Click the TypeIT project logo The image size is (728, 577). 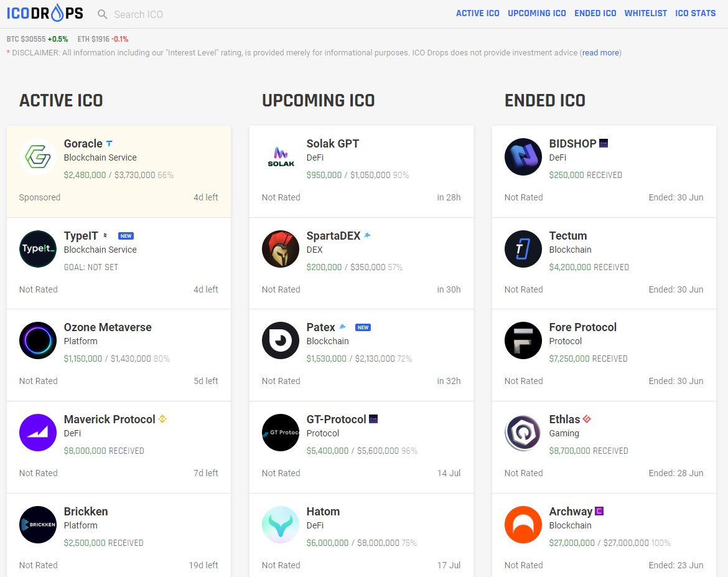pyautogui.click(x=37, y=248)
